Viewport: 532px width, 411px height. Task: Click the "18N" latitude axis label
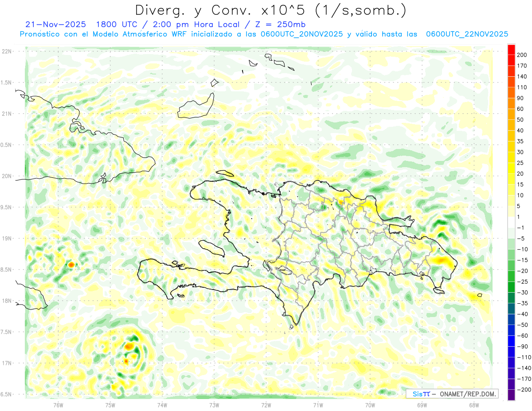(x=7, y=301)
